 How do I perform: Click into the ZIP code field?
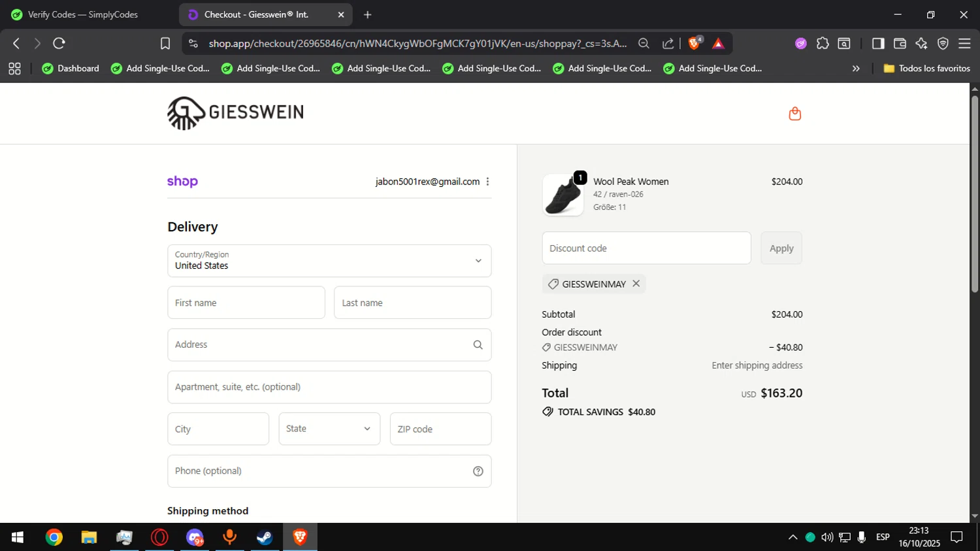coord(441,429)
